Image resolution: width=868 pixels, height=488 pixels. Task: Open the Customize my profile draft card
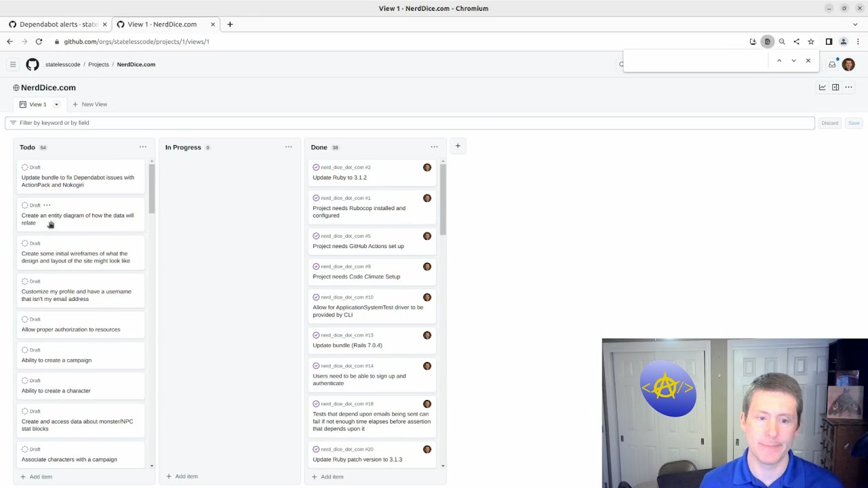(81, 291)
